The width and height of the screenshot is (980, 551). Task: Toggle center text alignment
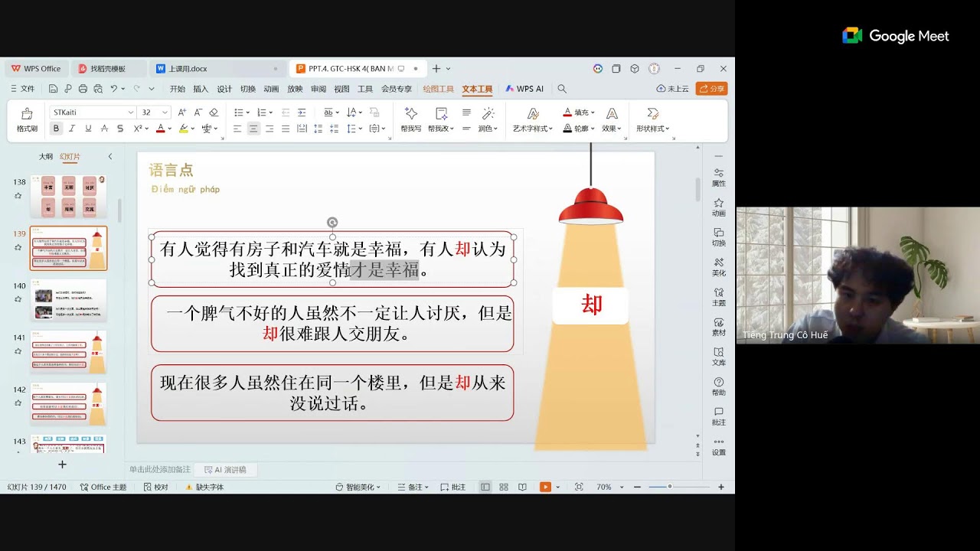(253, 129)
